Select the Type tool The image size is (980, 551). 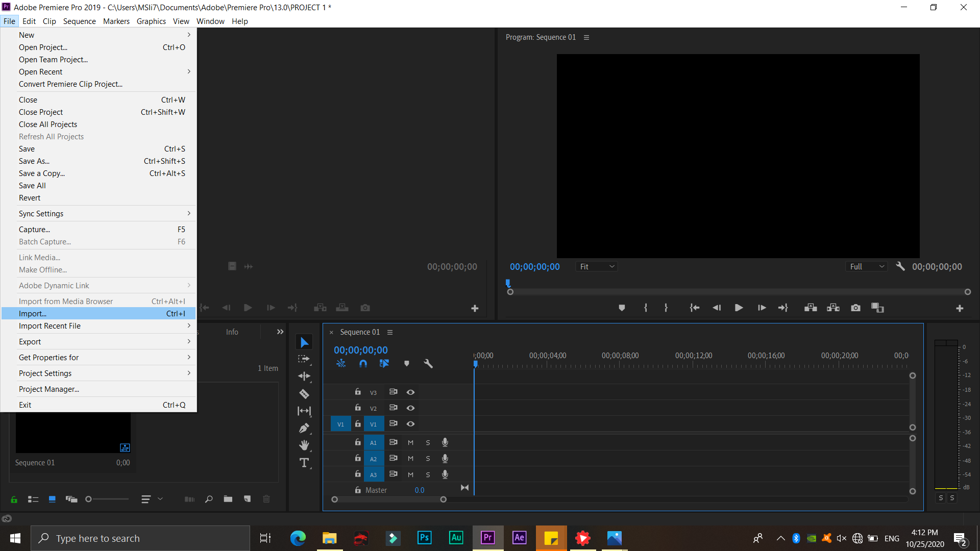coord(304,463)
